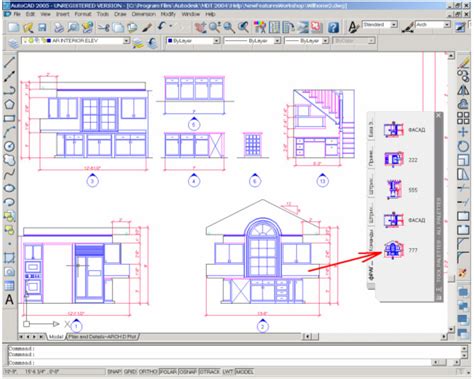Toggle OSNAP in the status bar

[x=188, y=371]
